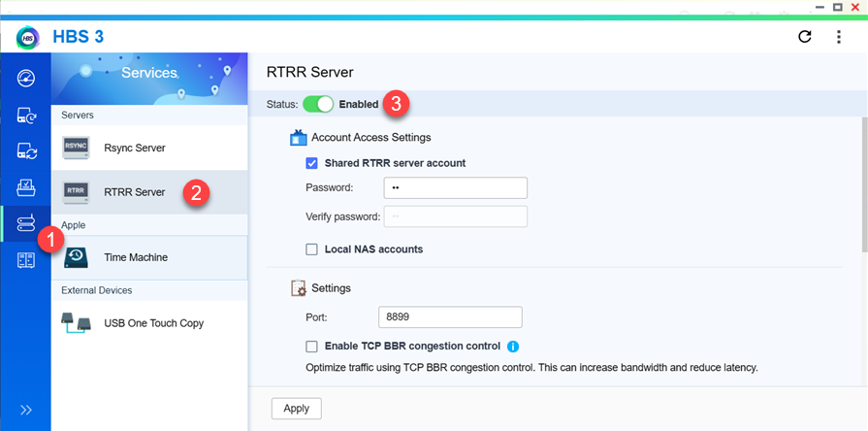
Task: Select Time Machine service
Action: click(x=136, y=257)
